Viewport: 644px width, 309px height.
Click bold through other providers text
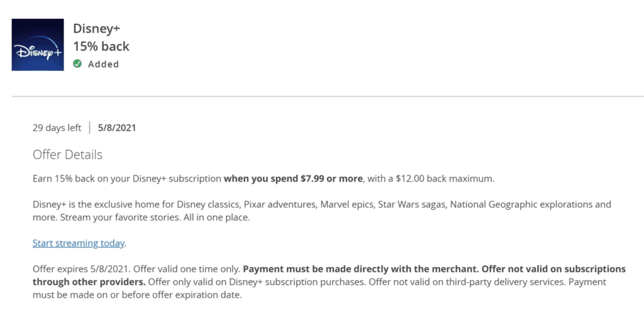(x=89, y=283)
